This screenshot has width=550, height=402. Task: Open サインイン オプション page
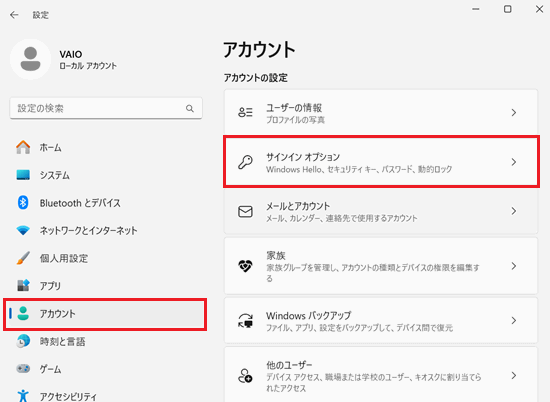[x=381, y=162]
